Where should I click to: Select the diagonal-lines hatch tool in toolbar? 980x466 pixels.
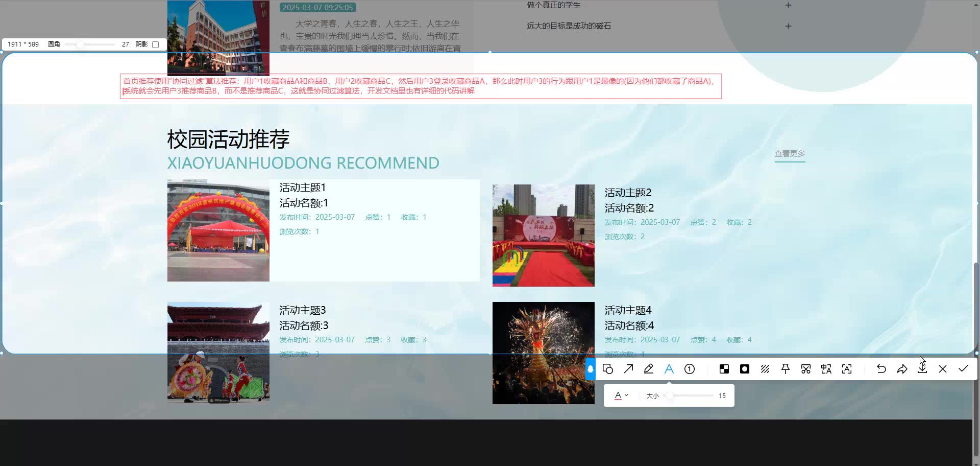765,369
